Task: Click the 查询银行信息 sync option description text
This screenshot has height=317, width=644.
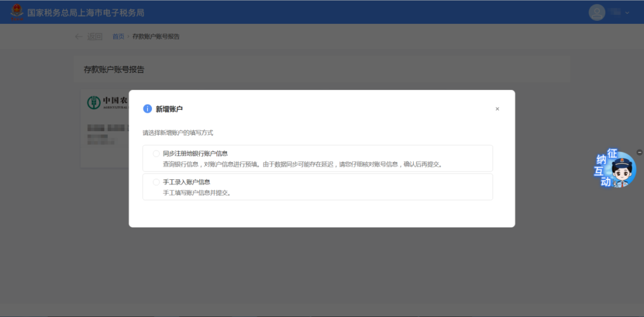Action: (302, 164)
